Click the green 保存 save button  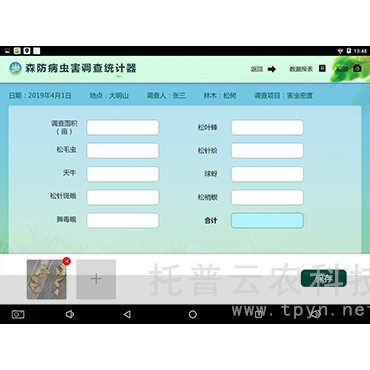323,278
